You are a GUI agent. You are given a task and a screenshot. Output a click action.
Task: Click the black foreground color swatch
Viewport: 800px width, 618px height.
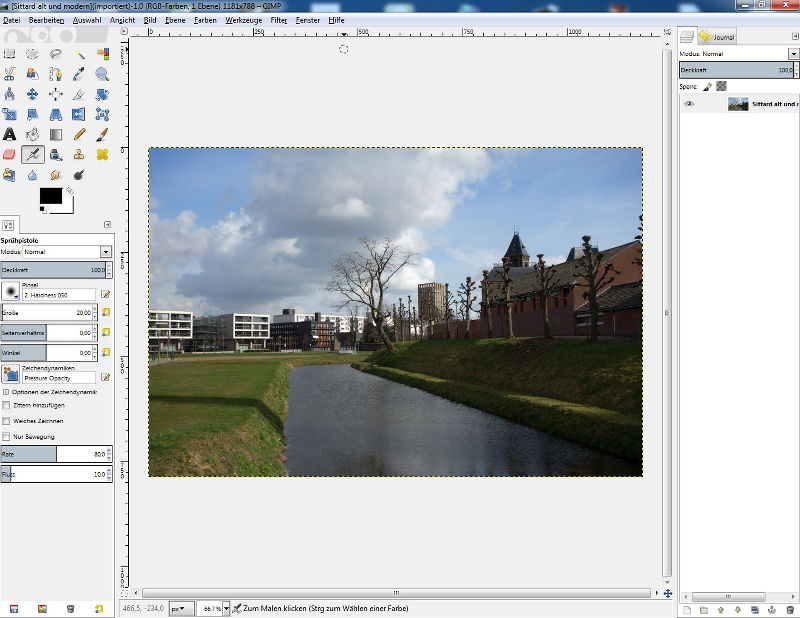coord(51,195)
